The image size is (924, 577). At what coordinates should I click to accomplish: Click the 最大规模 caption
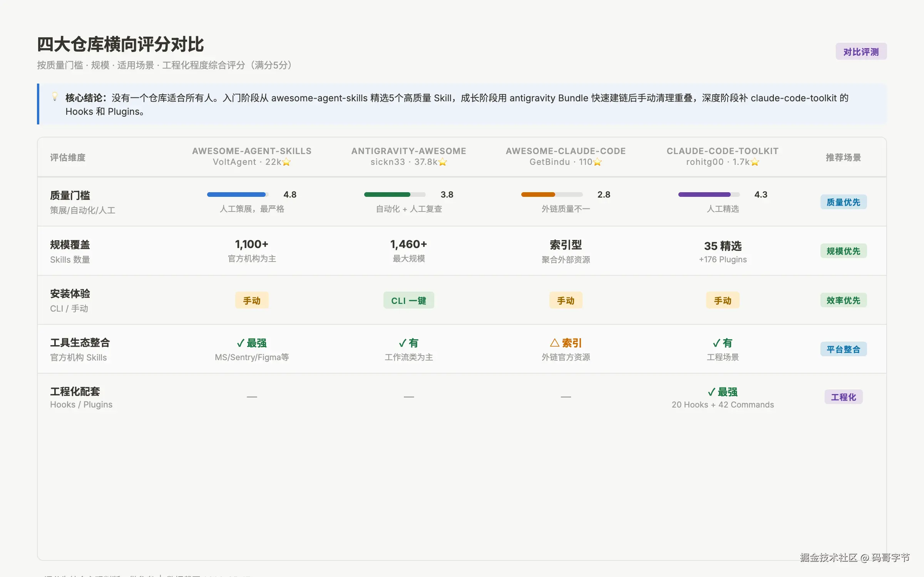(408, 259)
